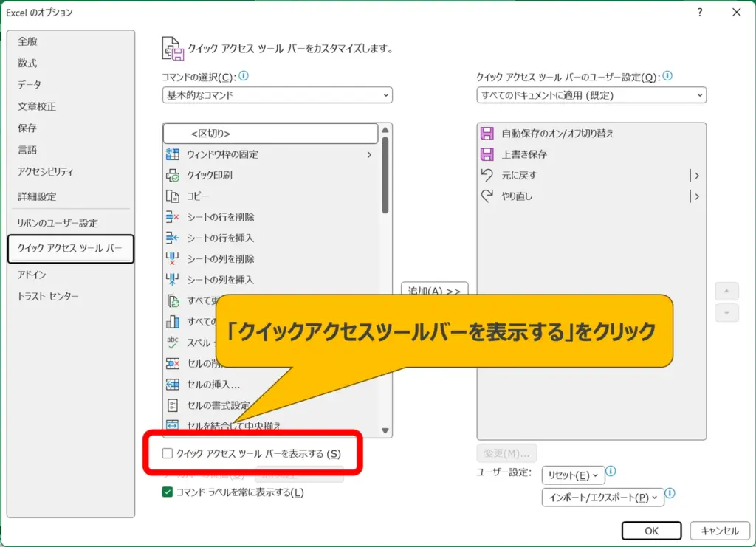Open the トラスト センター category
756x547 pixels.
pyautogui.click(x=48, y=296)
